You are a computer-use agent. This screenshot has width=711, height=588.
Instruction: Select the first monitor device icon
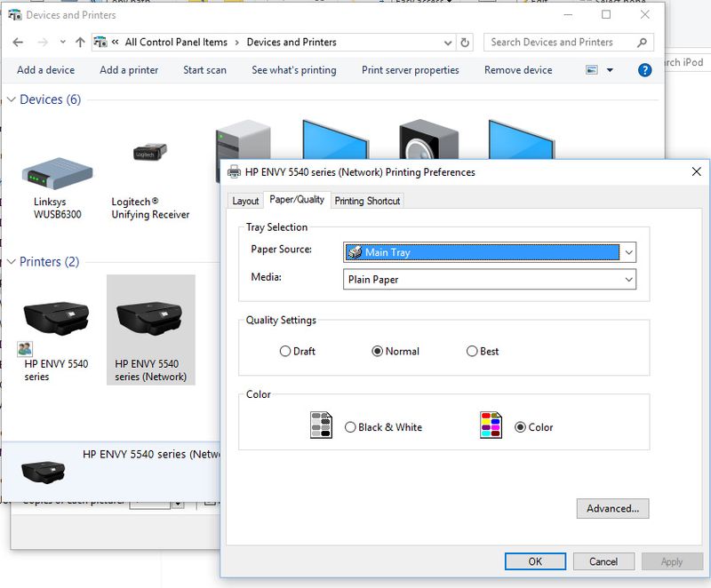tap(335, 139)
